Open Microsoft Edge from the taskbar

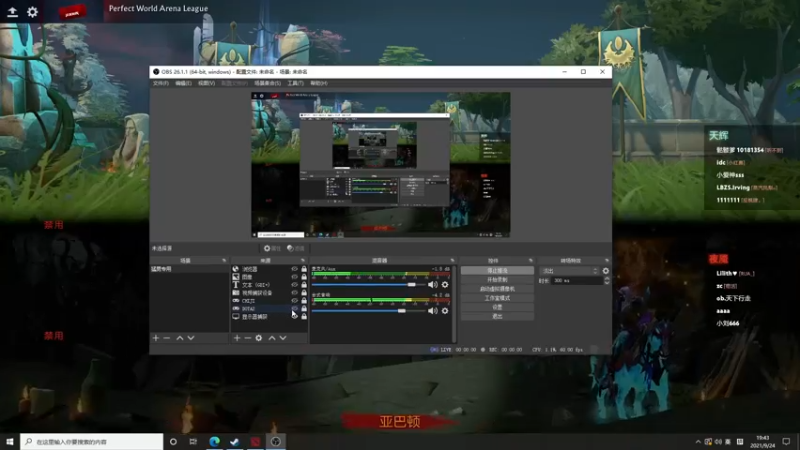click(x=214, y=442)
